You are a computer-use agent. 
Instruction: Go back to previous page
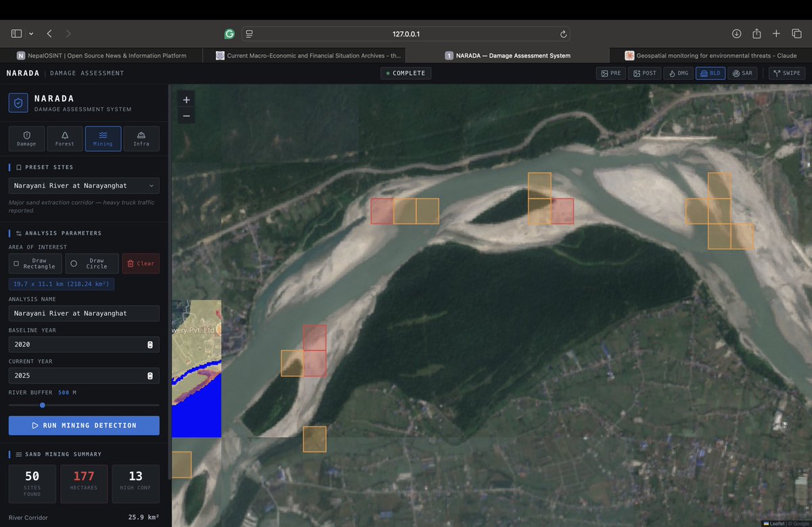(49, 34)
